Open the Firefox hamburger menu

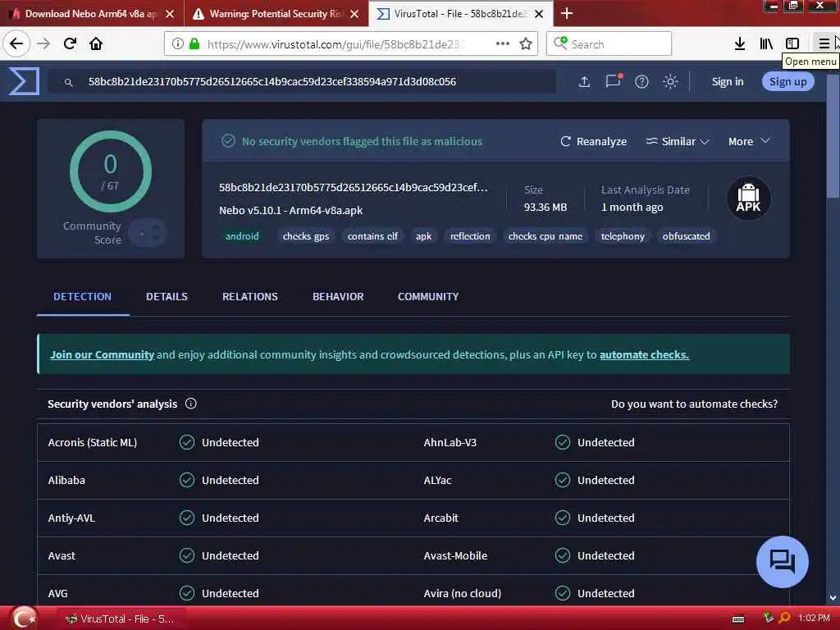tap(824, 44)
